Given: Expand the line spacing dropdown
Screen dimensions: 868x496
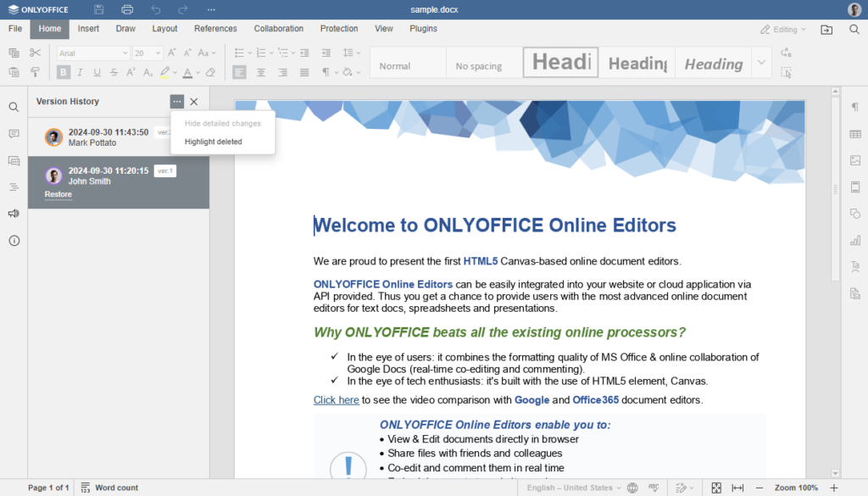Looking at the screenshot, I should (359, 52).
